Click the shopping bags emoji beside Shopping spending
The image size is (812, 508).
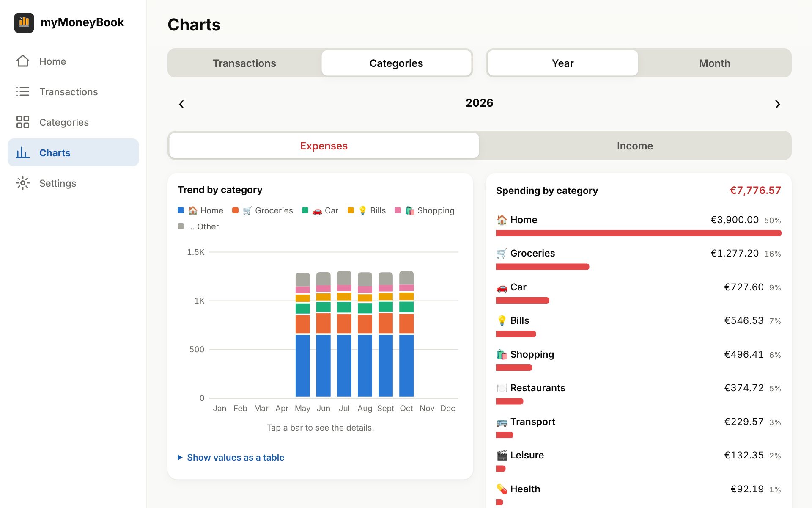point(502,354)
